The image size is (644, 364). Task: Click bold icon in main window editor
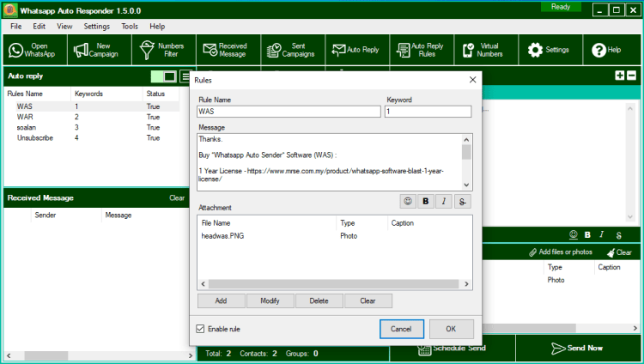(x=587, y=234)
